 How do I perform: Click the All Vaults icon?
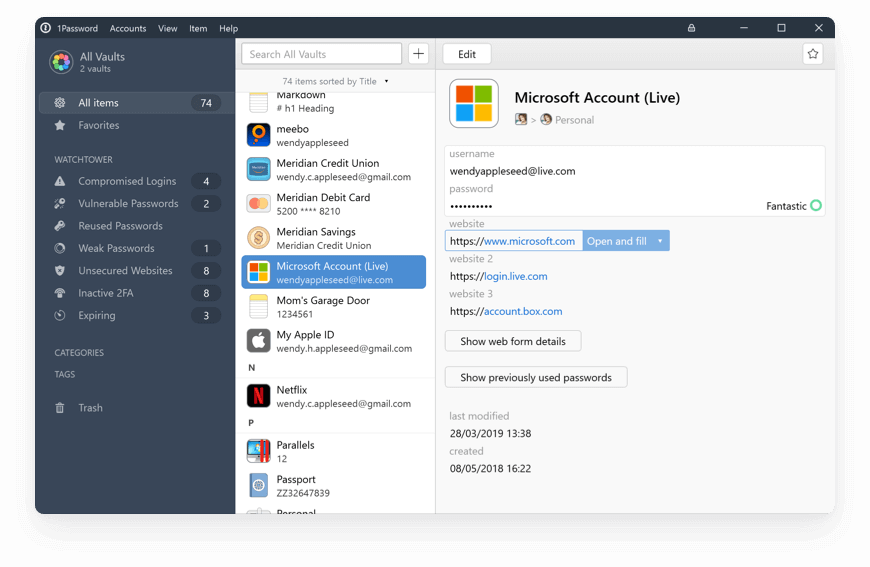[61, 62]
